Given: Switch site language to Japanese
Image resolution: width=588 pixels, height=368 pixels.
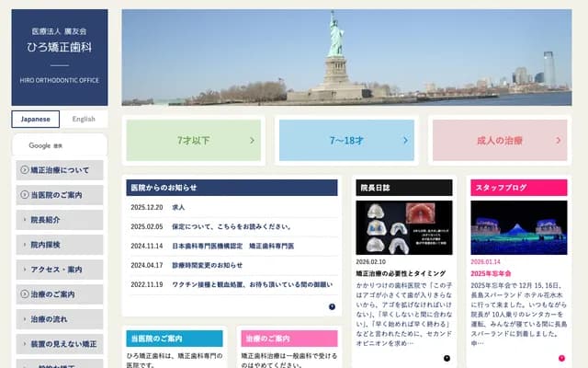Looking at the screenshot, I should pyautogui.click(x=36, y=119).
